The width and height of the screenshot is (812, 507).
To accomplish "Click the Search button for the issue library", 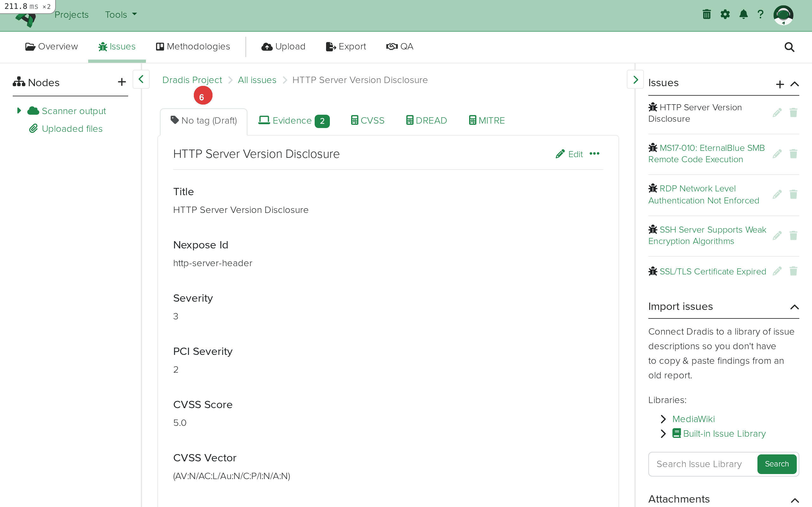I will click(776, 464).
